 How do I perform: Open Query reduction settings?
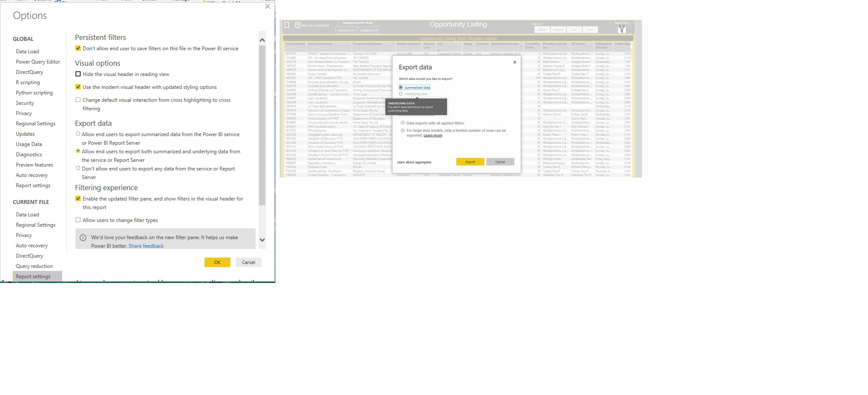point(34,266)
